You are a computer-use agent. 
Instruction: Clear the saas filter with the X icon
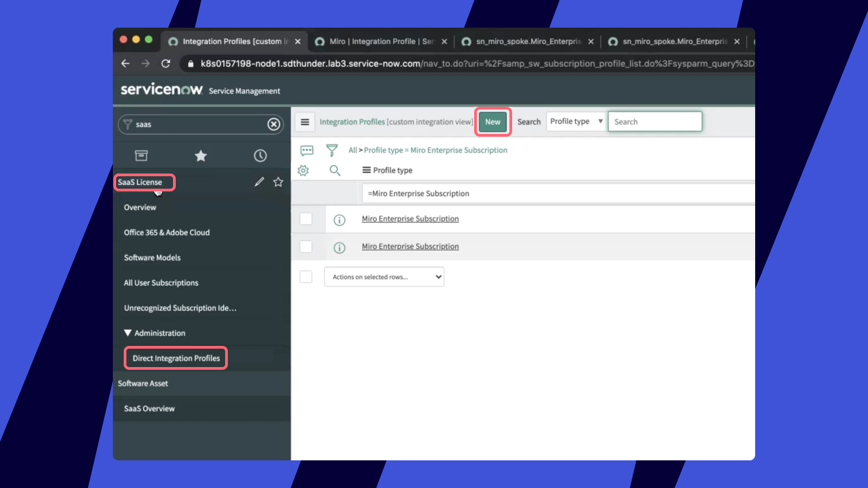274,125
